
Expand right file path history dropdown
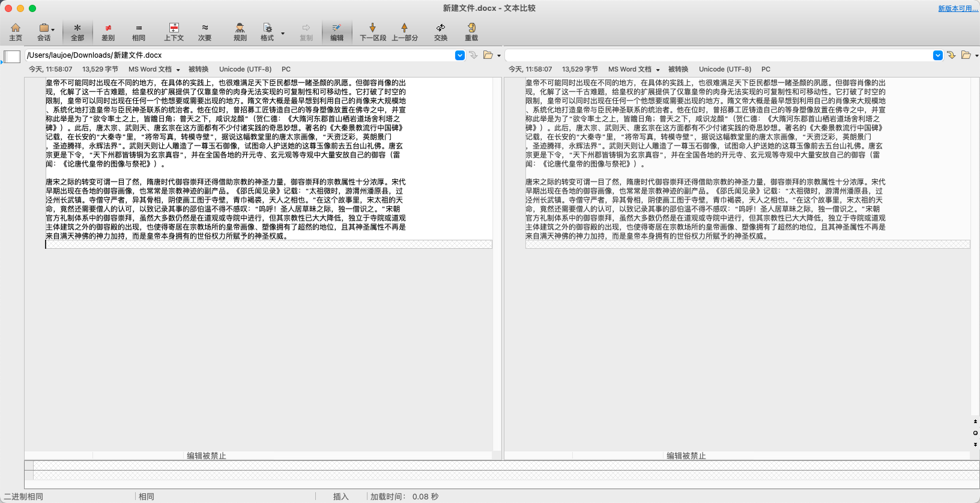938,55
